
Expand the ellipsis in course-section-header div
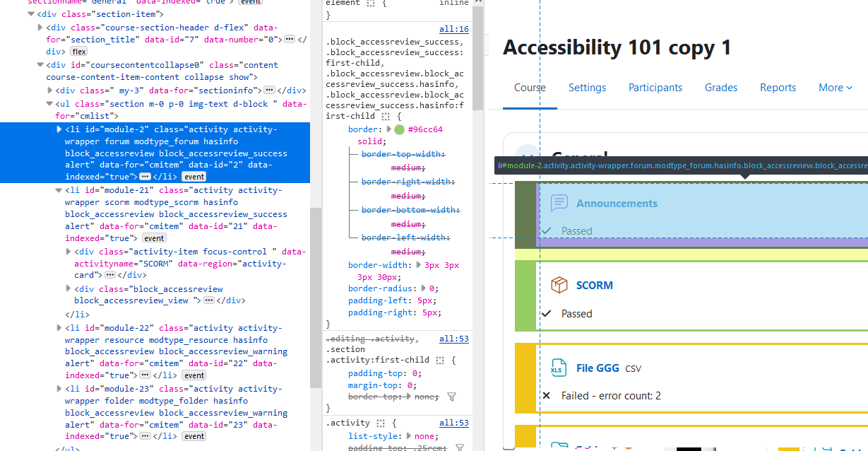tap(290, 40)
